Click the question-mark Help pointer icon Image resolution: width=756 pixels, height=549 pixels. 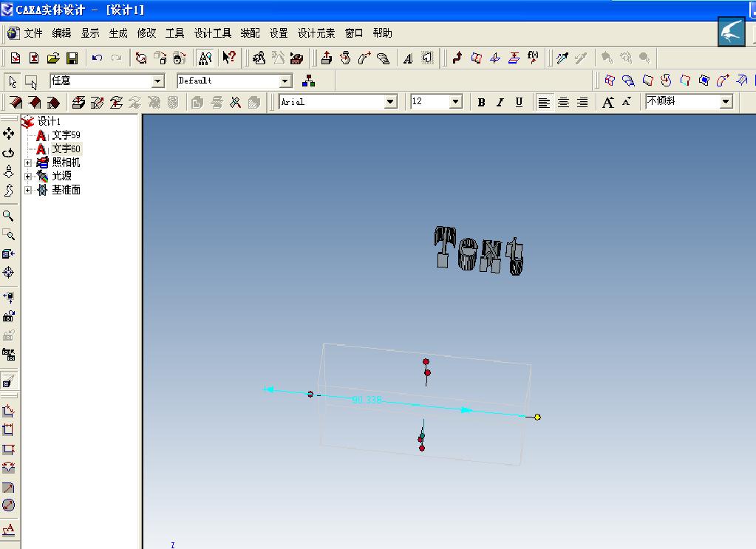pyautogui.click(x=229, y=58)
